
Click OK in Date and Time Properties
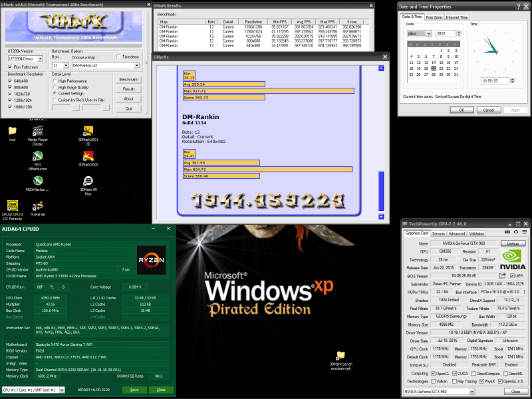pos(462,110)
